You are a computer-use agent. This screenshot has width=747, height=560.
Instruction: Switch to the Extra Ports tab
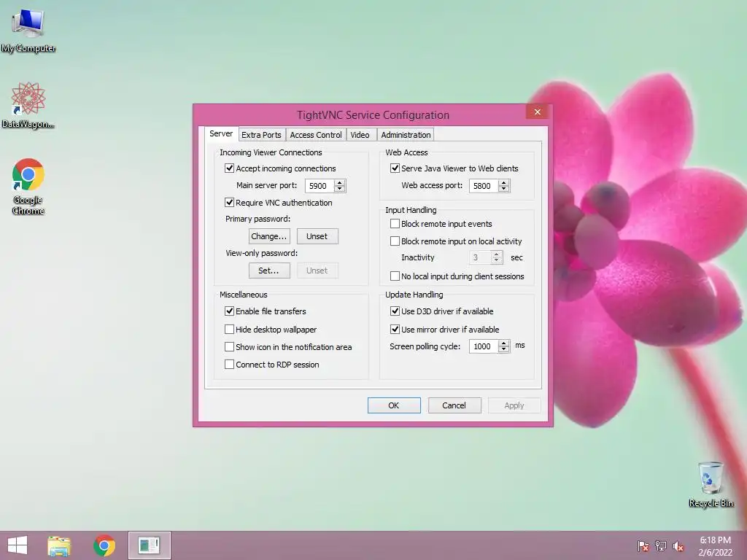pos(261,135)
